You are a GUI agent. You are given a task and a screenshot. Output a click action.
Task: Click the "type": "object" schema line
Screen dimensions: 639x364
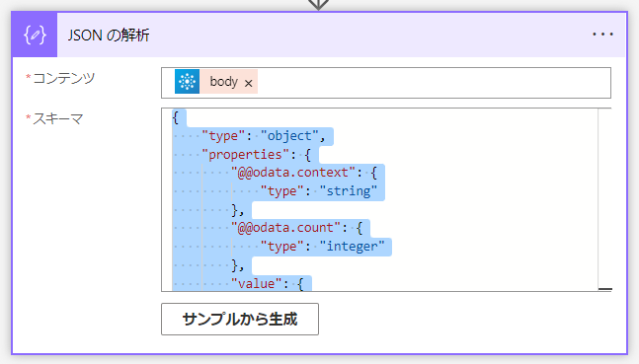click(264, 136)
